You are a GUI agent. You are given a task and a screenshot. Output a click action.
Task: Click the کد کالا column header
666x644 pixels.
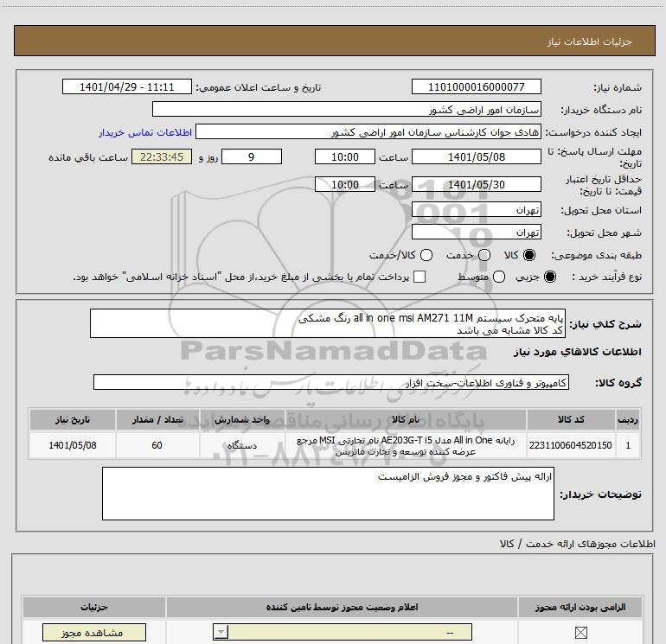(571, 419)
